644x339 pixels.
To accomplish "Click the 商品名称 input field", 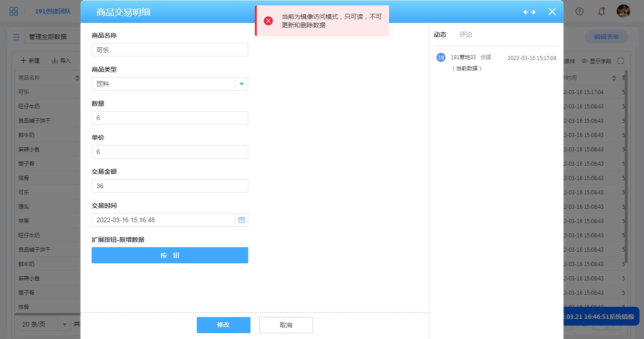I will tap(169, 50).
